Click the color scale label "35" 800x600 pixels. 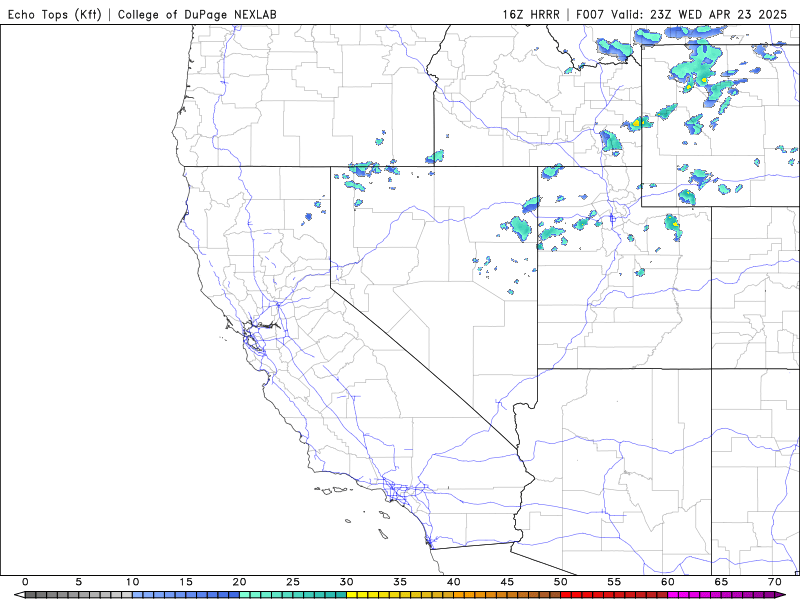point(400,582)
